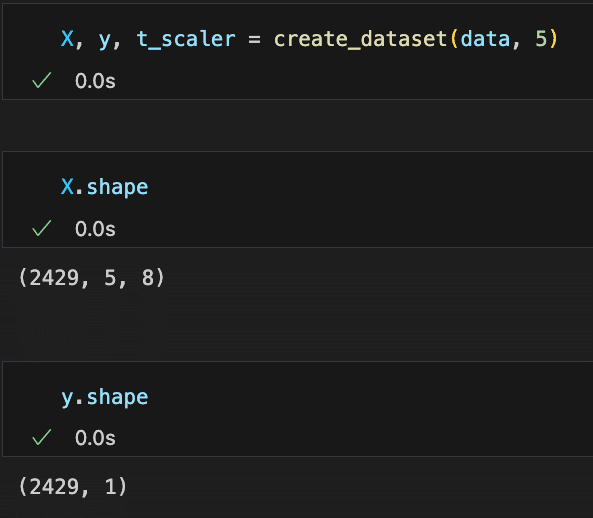Click the y variable in the assignment line

(x=104, y=41)
